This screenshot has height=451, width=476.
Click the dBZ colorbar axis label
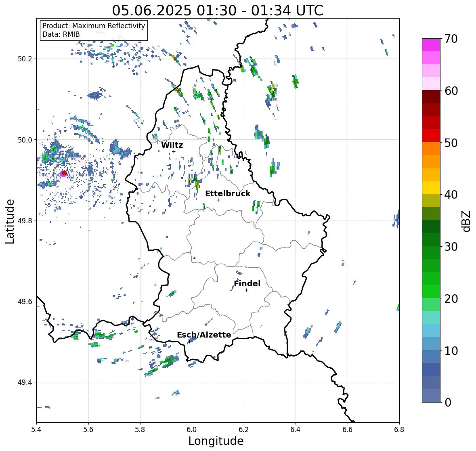pyautogui.click(x=467, y=221)
